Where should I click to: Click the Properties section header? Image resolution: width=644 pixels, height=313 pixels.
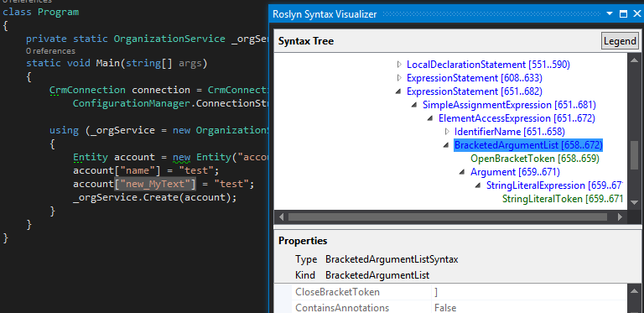(x=303, y=241)
